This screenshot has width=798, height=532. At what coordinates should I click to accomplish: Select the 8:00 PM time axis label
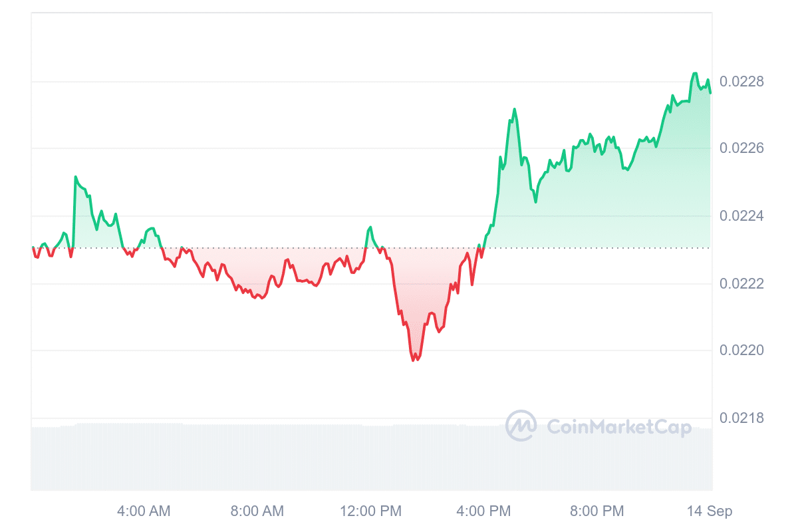(x=598, y=511)
